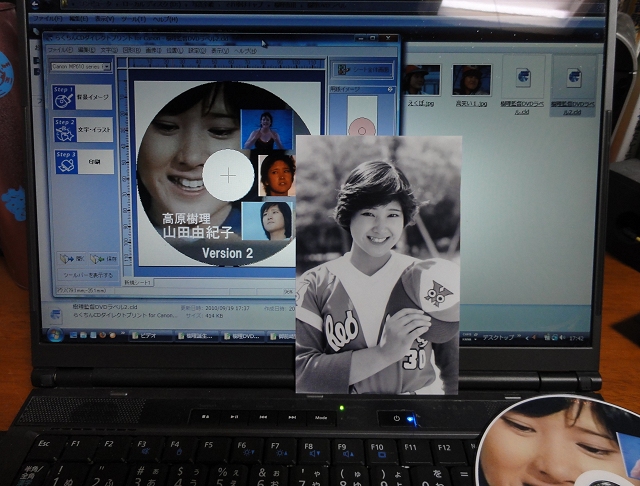Open ヘルプ(H) menu in label print app
640x486 pixels.
point(245,51)
